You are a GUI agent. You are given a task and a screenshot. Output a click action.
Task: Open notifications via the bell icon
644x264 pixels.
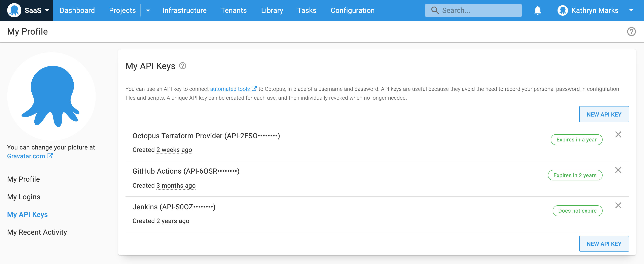(537, 10)
